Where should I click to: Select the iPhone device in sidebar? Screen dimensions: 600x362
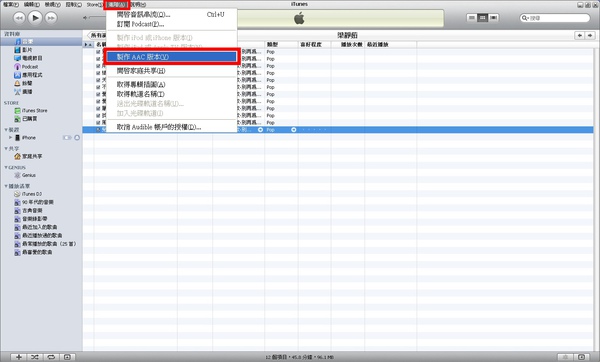29,138
